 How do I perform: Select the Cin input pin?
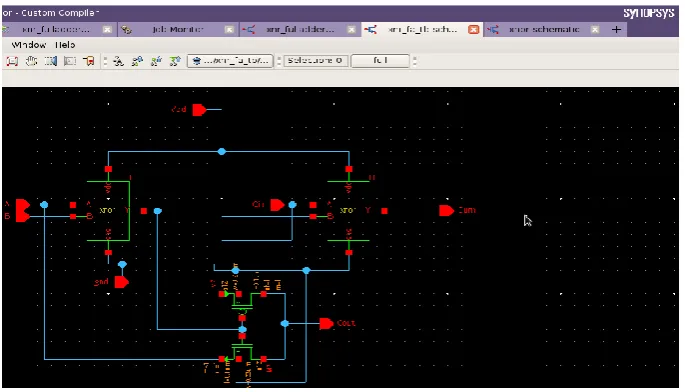[277, 205]
